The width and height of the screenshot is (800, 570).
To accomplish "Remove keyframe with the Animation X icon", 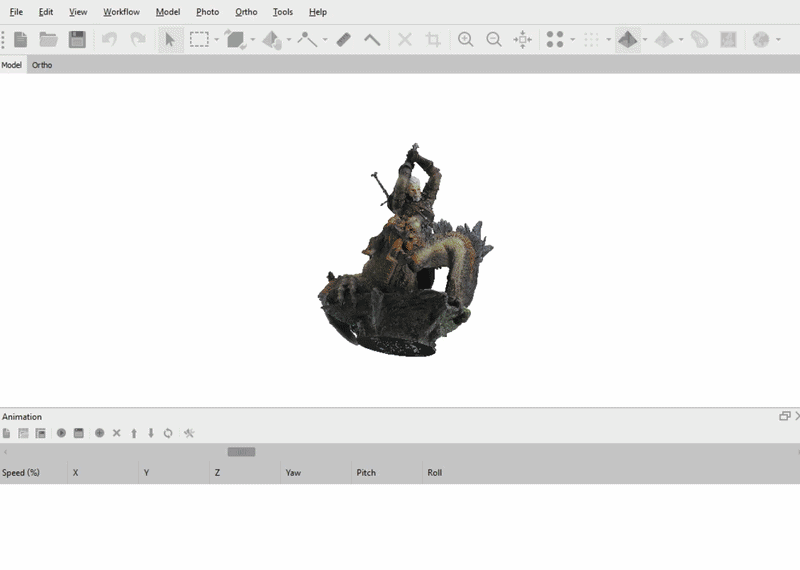I will 116,433.
